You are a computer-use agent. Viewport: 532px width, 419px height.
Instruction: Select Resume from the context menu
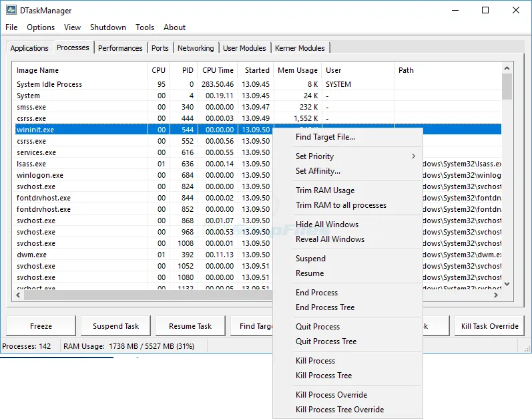pyautogui.click(x=348, y=273)
